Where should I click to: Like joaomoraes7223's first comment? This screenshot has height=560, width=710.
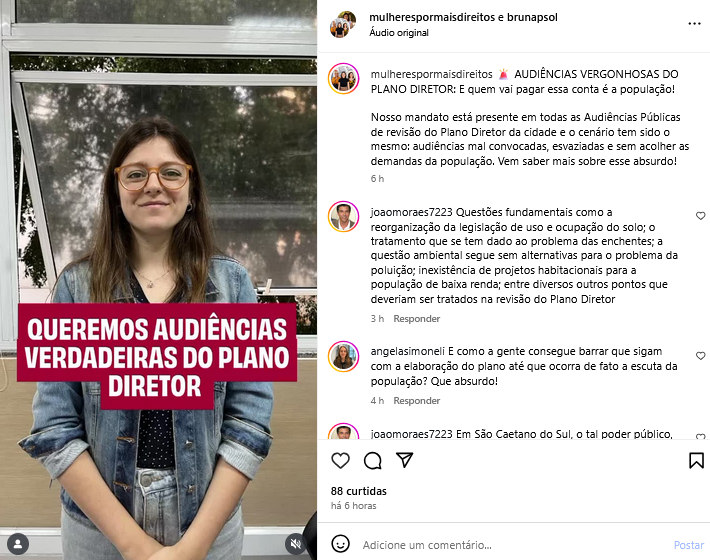point(700,216)
